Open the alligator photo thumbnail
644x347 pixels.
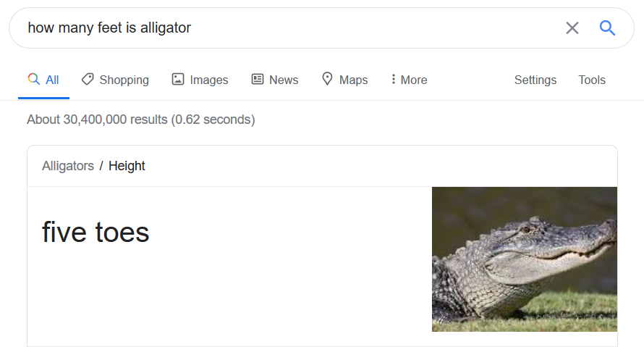[525, 259]
